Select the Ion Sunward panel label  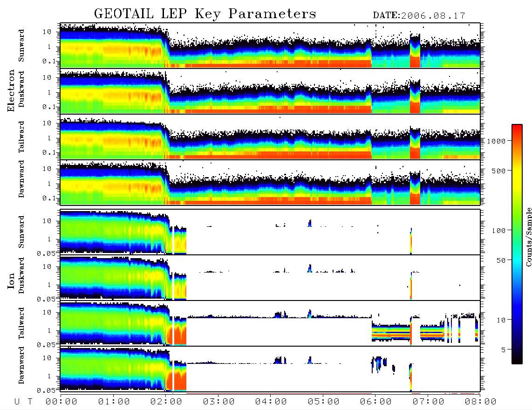pyautogui.click(x=21, y=232)
